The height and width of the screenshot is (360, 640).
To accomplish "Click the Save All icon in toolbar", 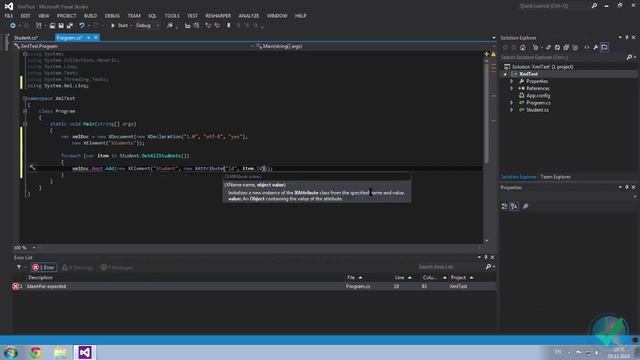I will pyautogui.click(x=70, y=26).
